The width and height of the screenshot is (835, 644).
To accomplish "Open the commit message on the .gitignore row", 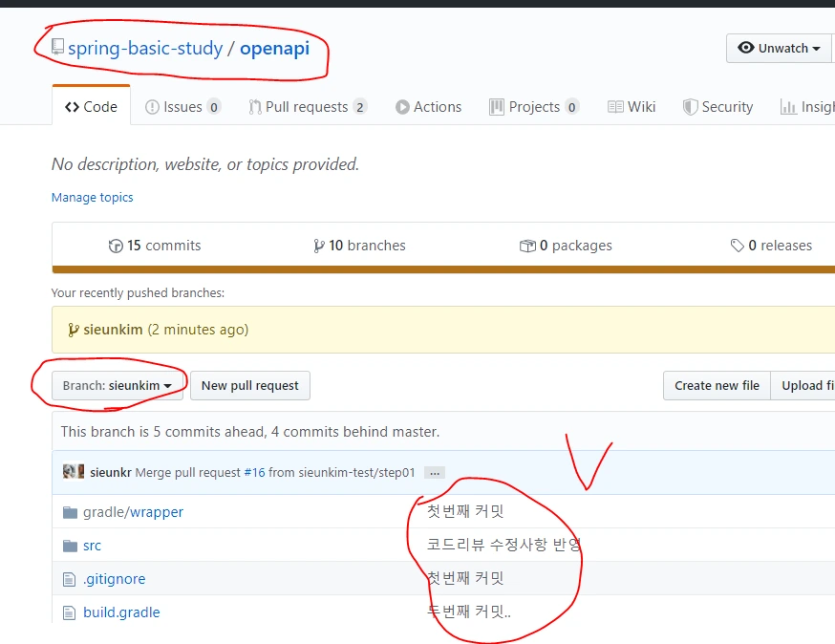I will click(465, 578).
